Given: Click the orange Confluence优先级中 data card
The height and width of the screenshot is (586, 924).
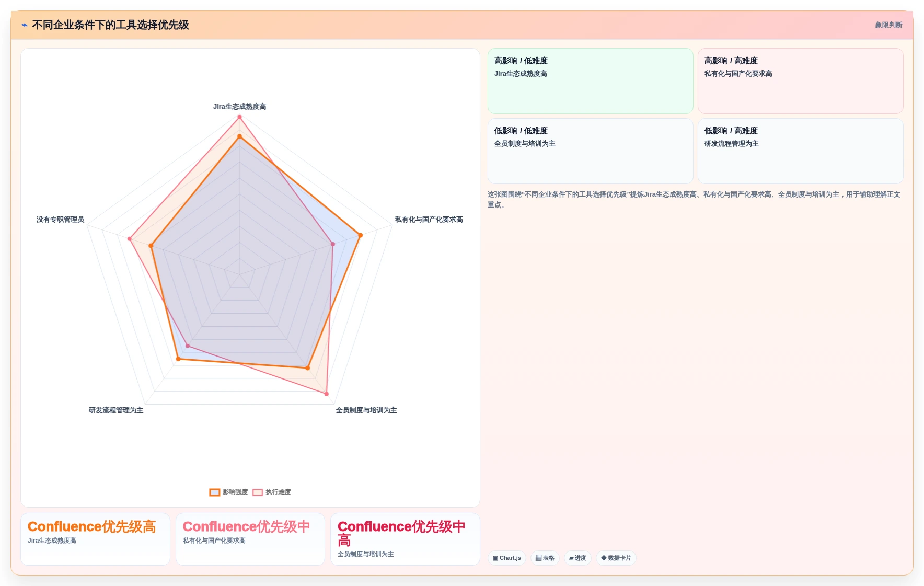Looking at the screenshot, I should (x=250, y=539).
